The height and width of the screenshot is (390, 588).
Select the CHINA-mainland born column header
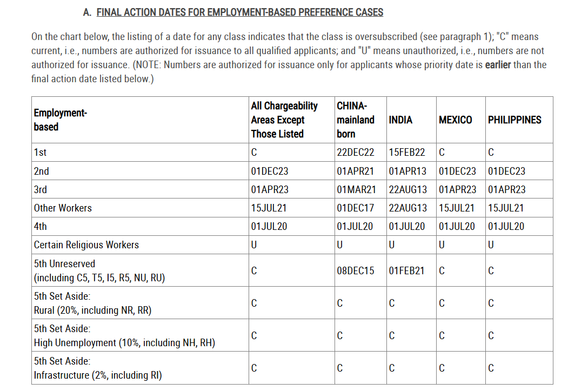355,120
